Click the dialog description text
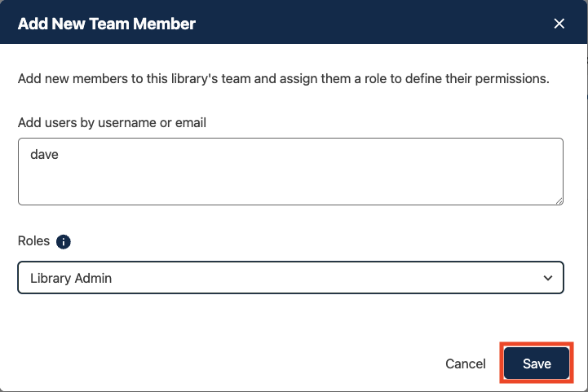588x392 pixels. 283,80
